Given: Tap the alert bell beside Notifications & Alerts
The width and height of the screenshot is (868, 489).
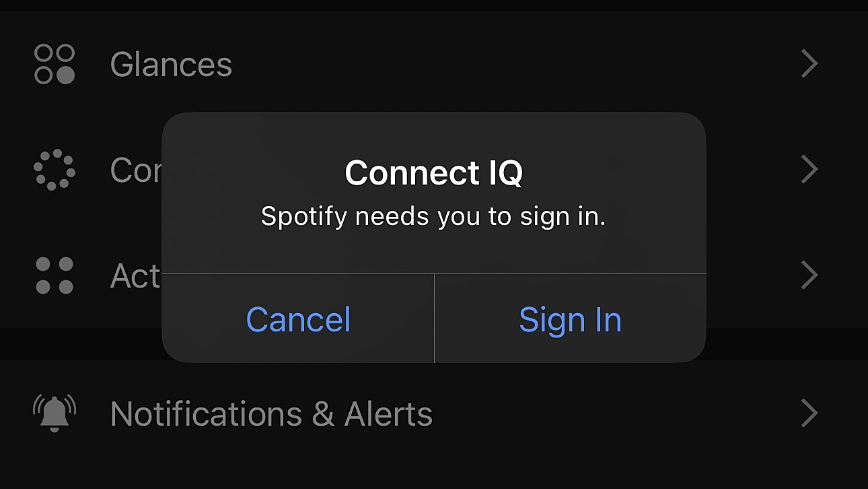Looking at the screenshot, I should coord(55,413).
